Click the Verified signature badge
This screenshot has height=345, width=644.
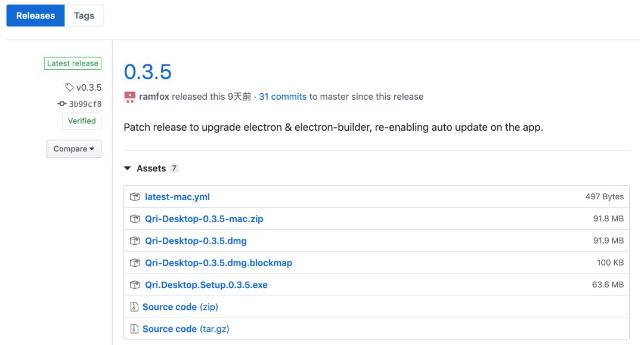coord(82,121)
